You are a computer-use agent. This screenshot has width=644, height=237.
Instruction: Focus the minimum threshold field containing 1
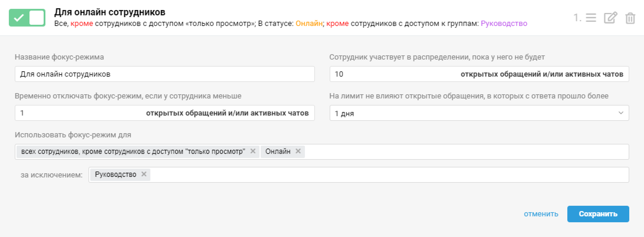80,113
